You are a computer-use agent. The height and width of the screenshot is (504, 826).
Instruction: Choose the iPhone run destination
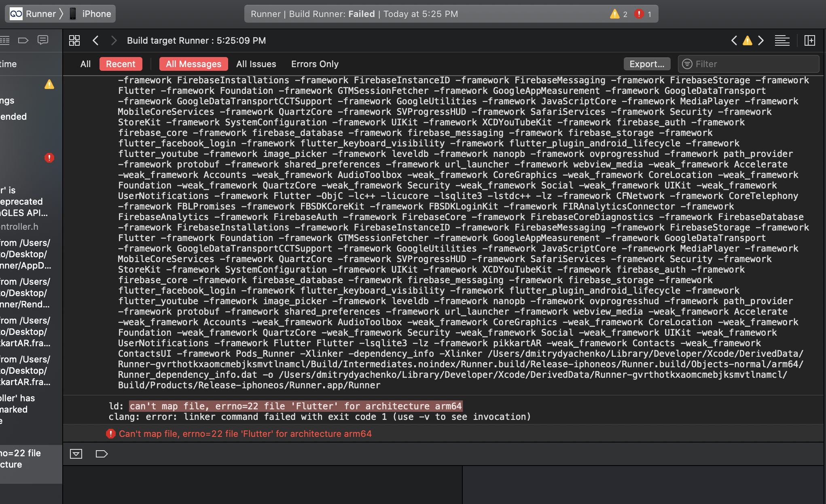point(91,14)
